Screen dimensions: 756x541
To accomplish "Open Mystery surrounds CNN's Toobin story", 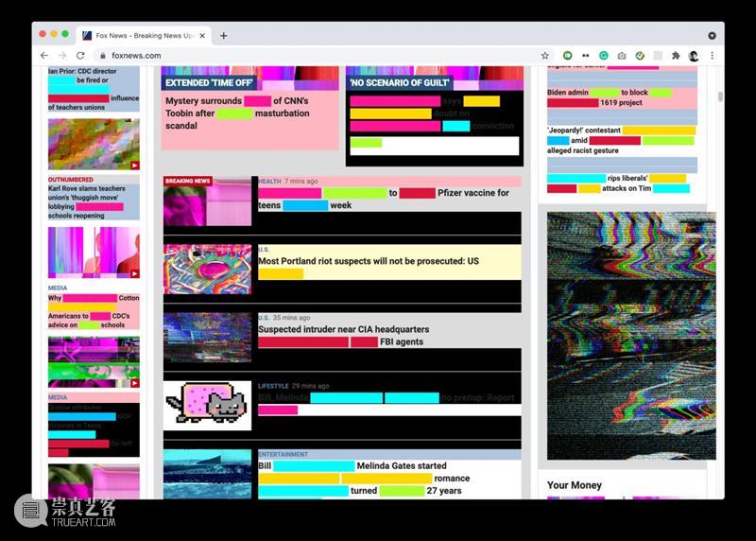I will [237, 113].
